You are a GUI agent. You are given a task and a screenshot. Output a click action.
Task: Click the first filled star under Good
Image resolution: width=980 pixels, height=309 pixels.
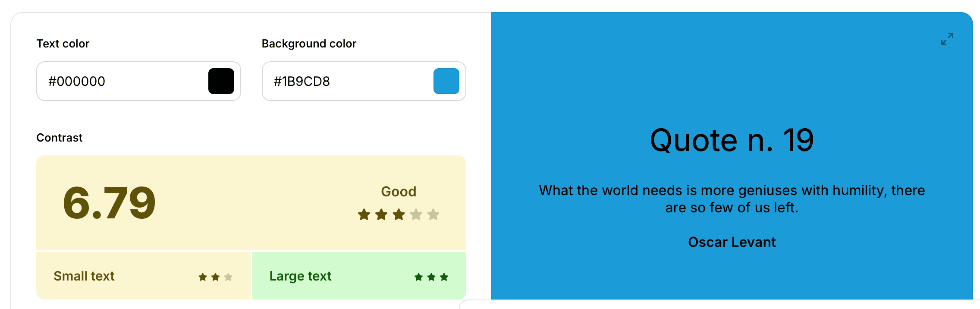click(364, 214)
